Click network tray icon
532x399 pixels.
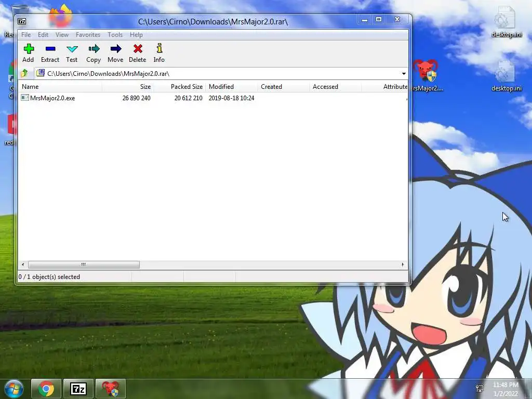coord(480,388)
